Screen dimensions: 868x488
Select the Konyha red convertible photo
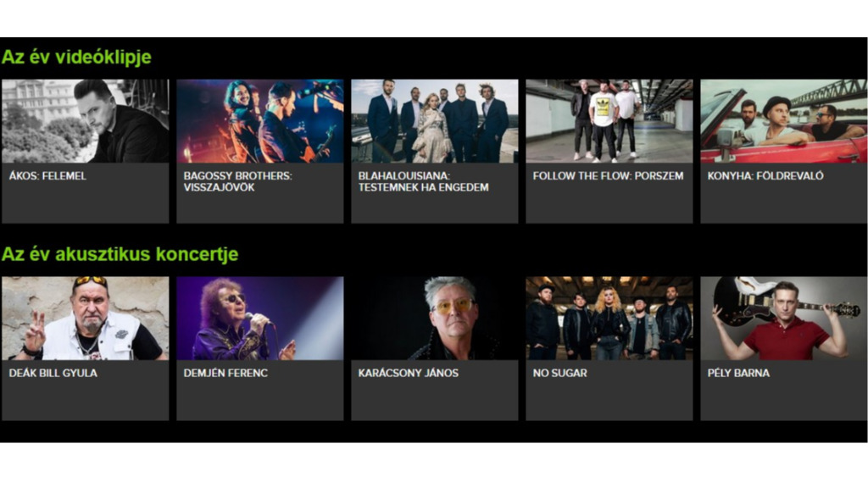click(784, 120)
